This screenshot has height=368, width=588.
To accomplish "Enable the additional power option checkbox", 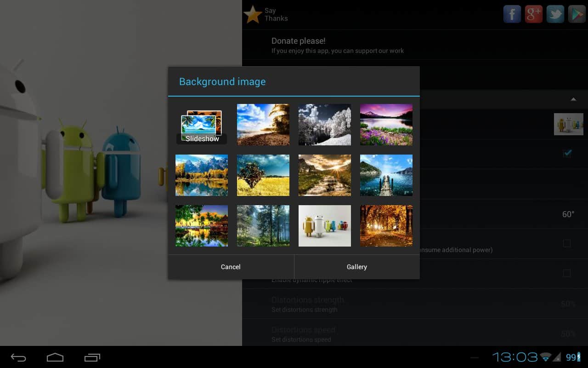I will point(567,243).
